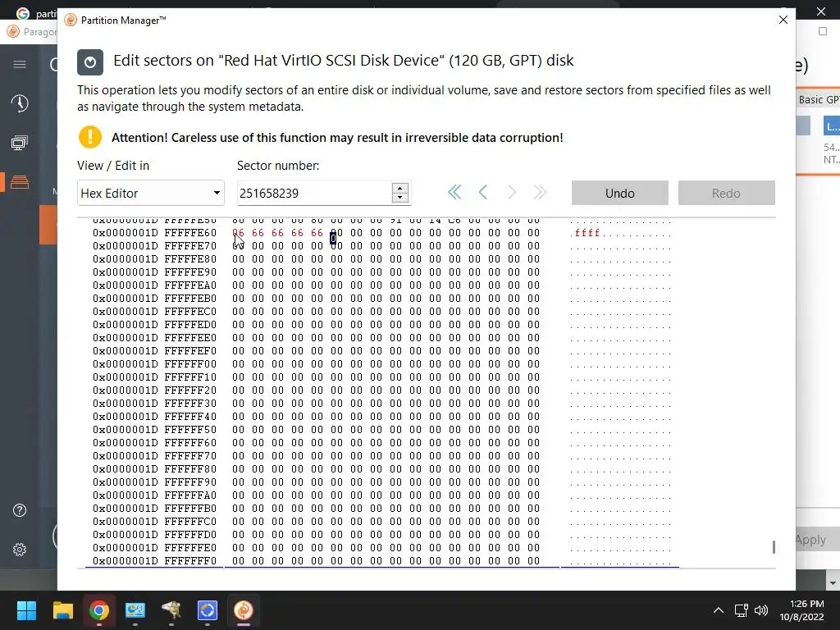Open the Control Panel icon on the taskbar
Viewport: 840px width, 630px height.
[x=135, y=610]
